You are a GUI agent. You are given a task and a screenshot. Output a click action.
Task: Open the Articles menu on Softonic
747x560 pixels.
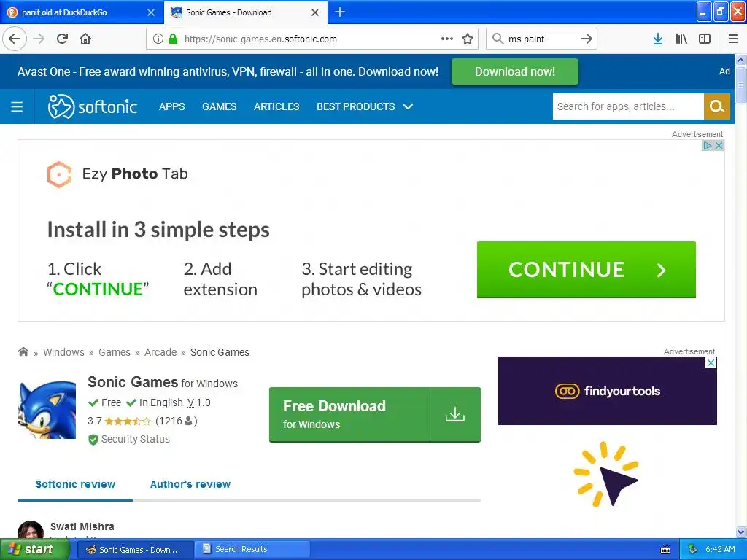tap(276, 106)
